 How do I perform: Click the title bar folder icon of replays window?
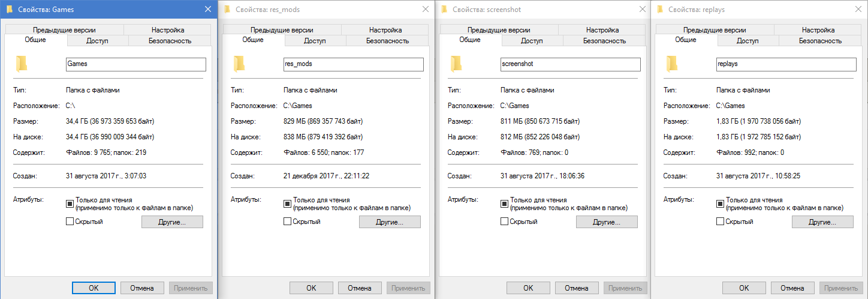point(660,10)
